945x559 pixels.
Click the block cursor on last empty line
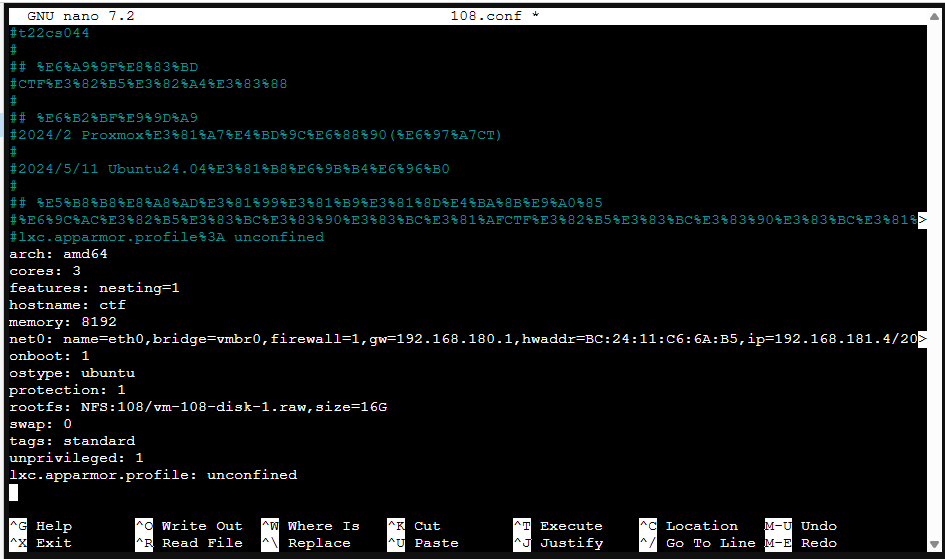tap(13, 493)
